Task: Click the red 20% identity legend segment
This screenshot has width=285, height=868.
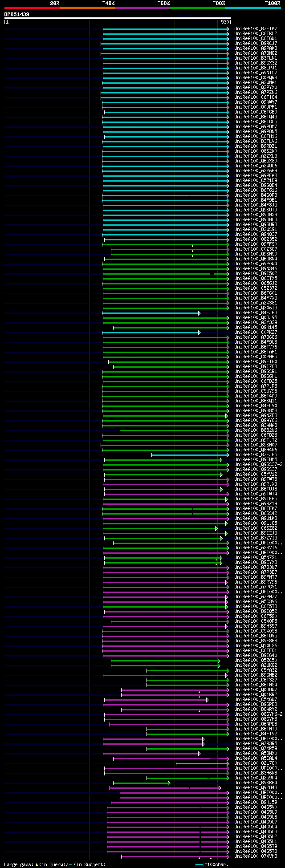Action: 32,8
